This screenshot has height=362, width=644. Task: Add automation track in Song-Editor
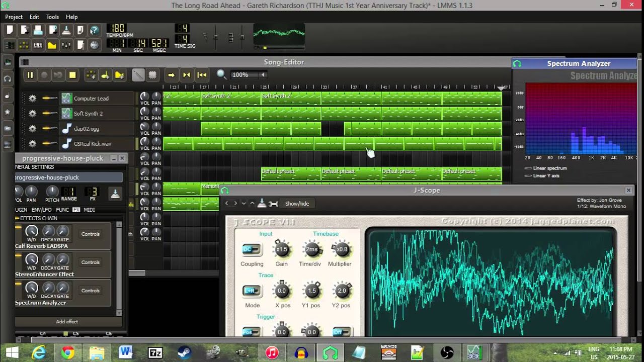click(x=119, y=75)
